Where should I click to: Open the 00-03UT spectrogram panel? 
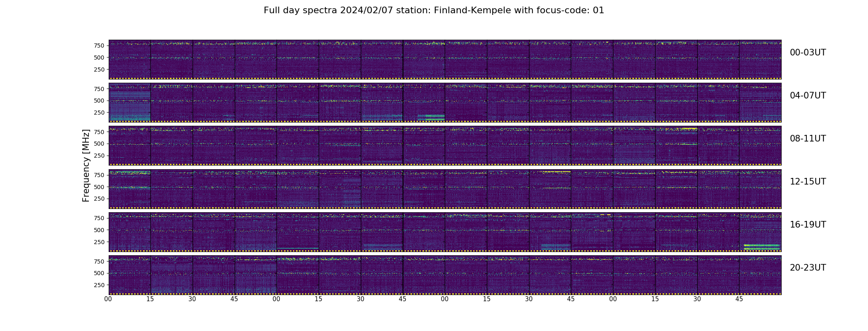point(445,60)
